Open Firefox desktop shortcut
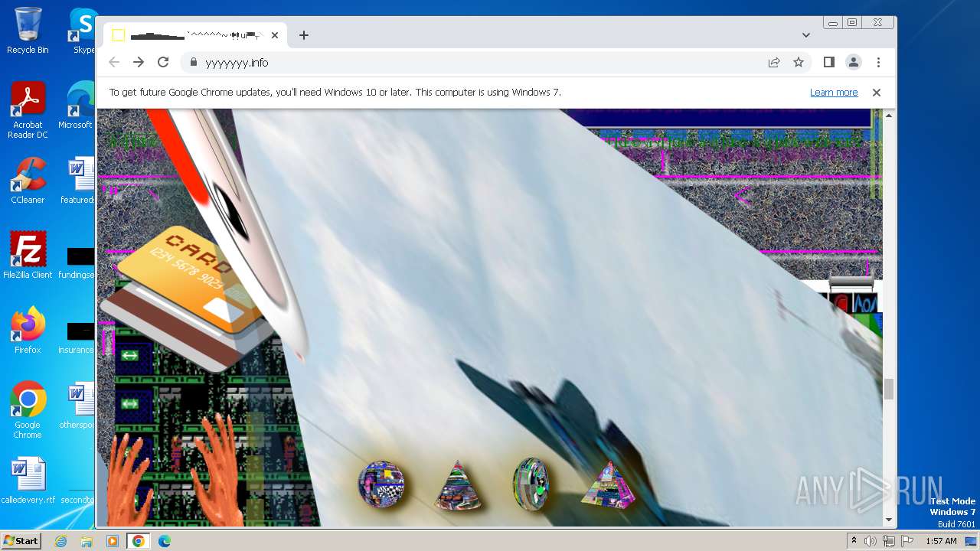 click(x=28, y=331)
